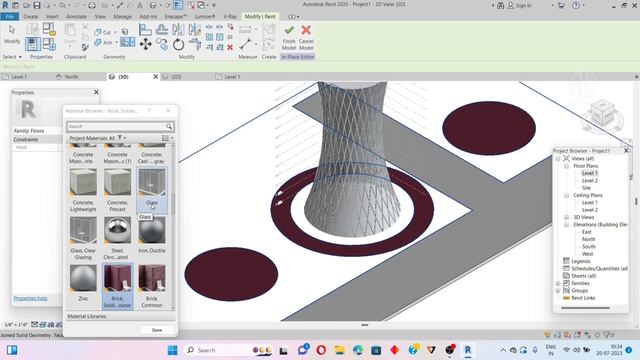This screenshot has height=360, width=640.
Task: Click the Open folder icon in quick access toolbar
Action: pyautogui.click(x=27, y=5)
